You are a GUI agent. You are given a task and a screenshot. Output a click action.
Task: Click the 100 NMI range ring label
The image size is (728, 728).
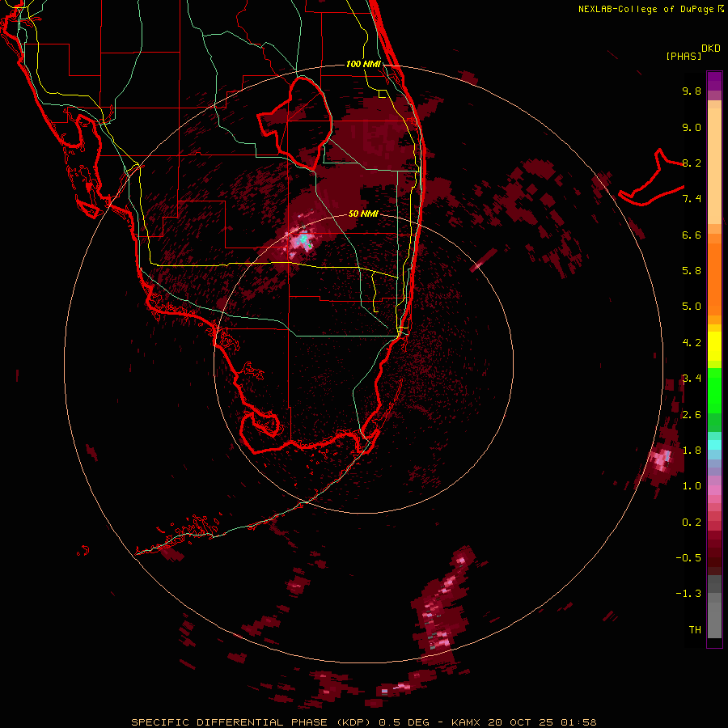[x=363, y=64]
